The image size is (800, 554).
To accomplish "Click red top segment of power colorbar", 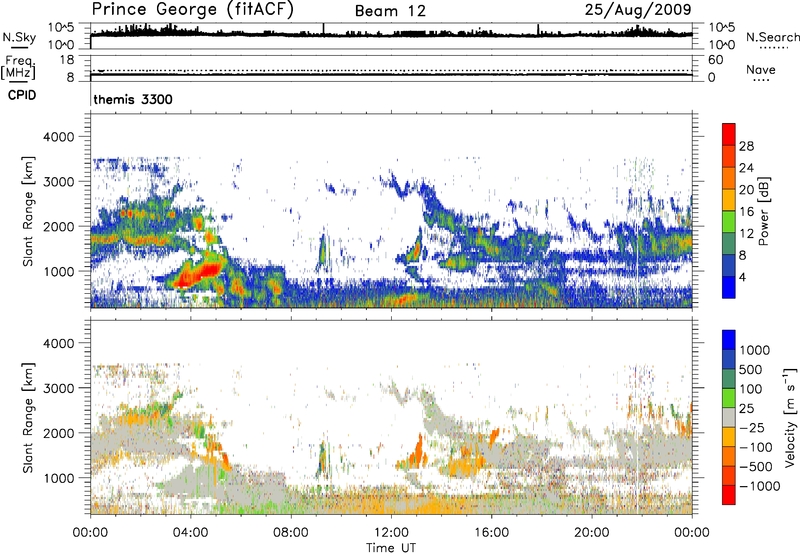I will point(729,134).
